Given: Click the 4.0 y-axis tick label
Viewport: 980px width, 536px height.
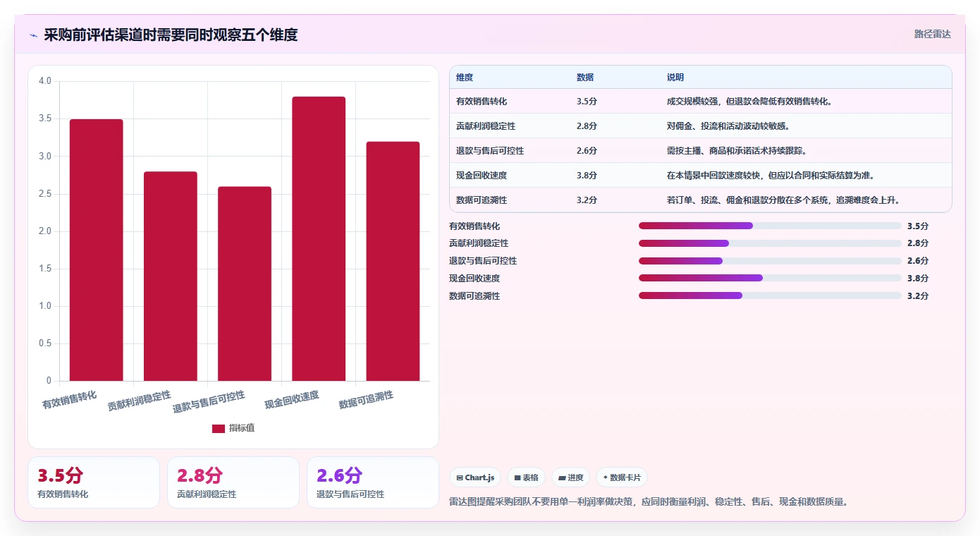Looking at the screenshot, I should click(x=45, y=81).
